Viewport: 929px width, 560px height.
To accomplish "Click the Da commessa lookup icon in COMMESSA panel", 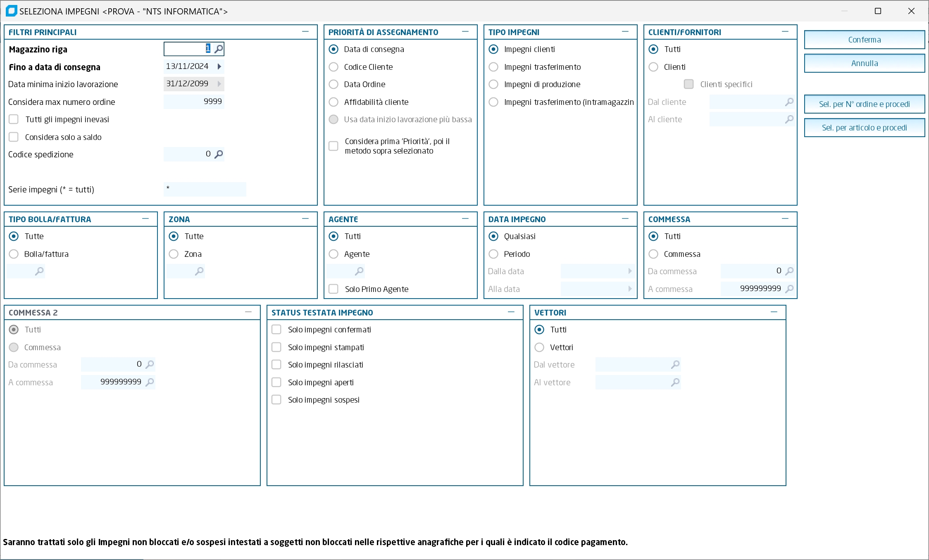I will 789,271.
